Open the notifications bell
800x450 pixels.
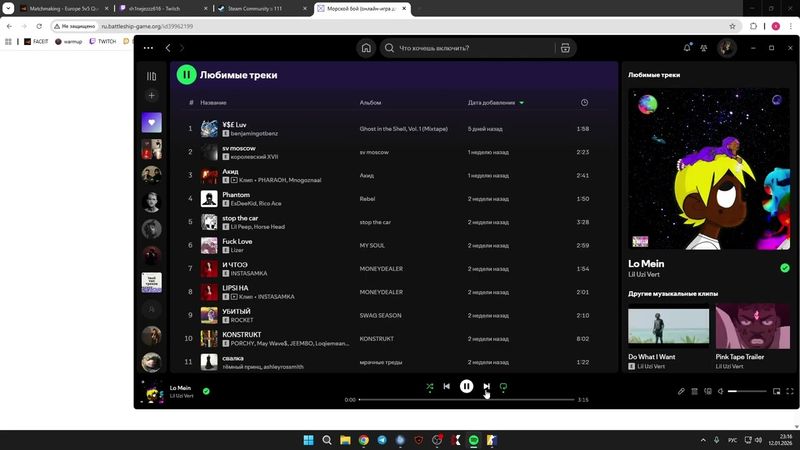(x=687, y=48)
